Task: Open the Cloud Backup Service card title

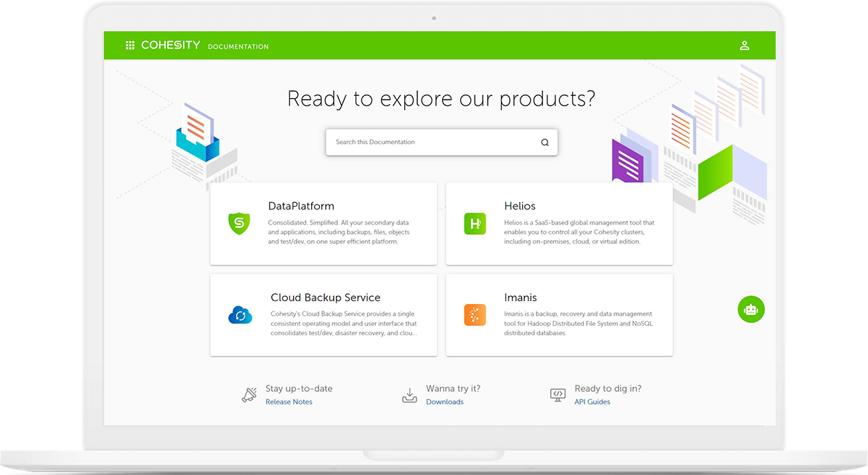Action: point(326,298)
